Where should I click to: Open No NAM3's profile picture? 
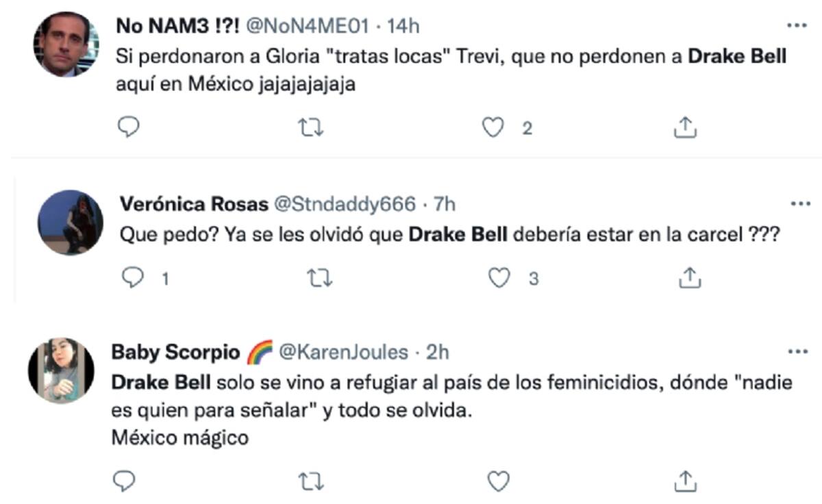66,44
